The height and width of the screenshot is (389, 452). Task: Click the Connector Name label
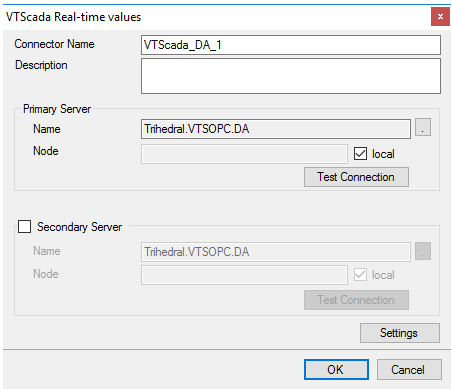(x=54, y=44)
